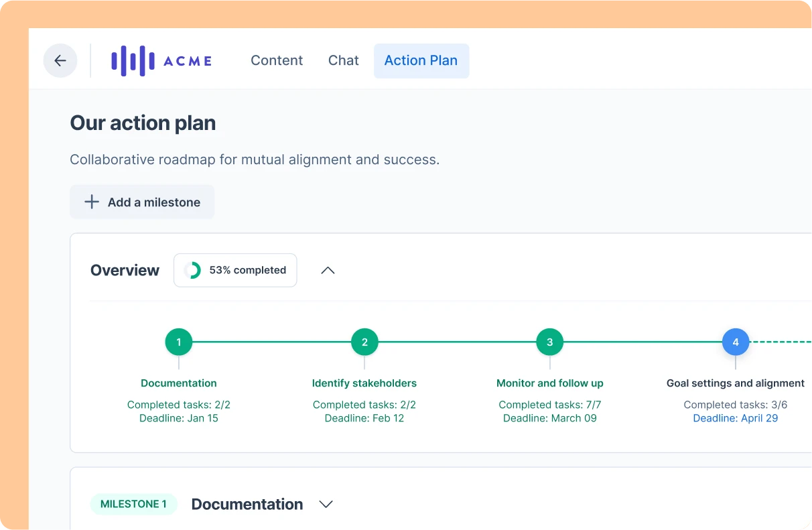
Task: Click the progress ring icon in Overview
Action: [x=192, y=270]
